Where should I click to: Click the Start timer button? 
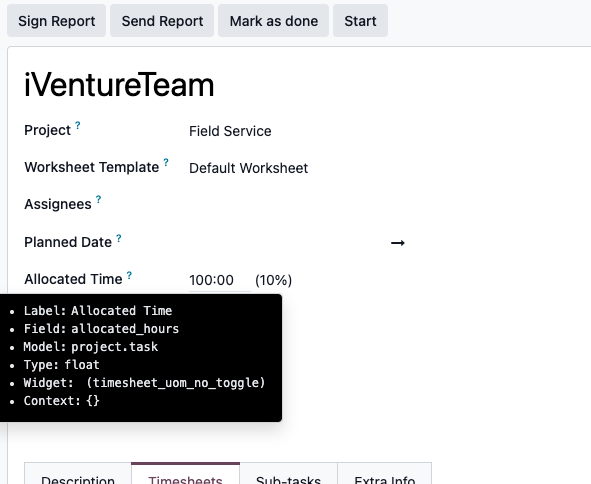(360, 21)
